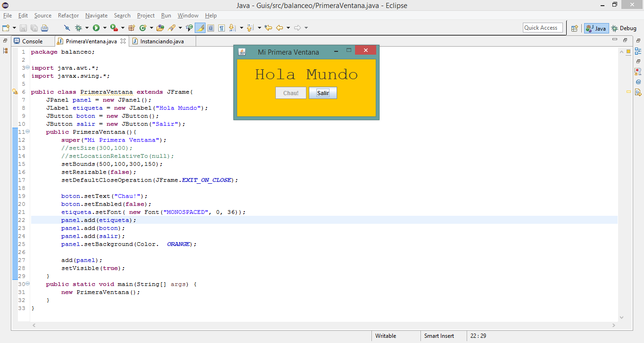Go to the Last Edit Location
The image size is (644, 343).
tap(268, 28)
